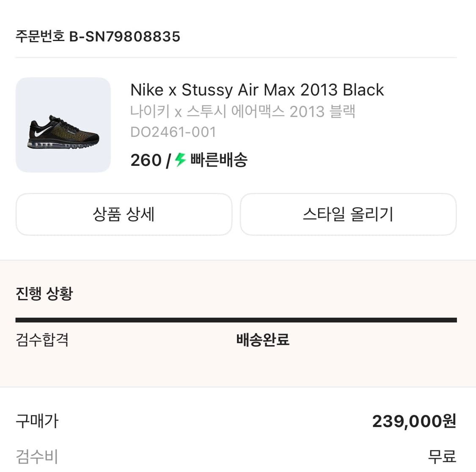The width and height of the screenshot is (476, 472).
Task: Expand the 진행 상황 section header
Action: pos(44,293)
